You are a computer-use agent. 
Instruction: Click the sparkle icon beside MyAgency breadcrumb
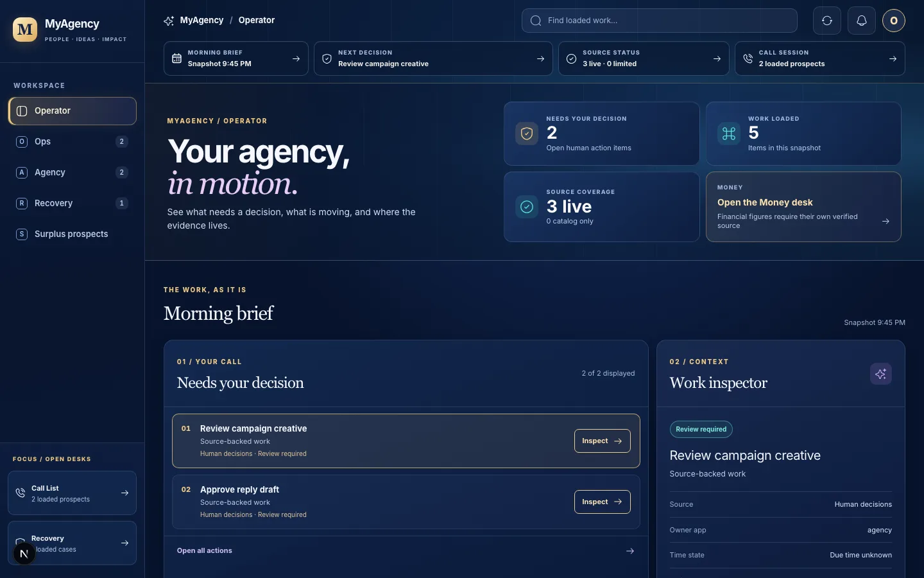[169, 21]
